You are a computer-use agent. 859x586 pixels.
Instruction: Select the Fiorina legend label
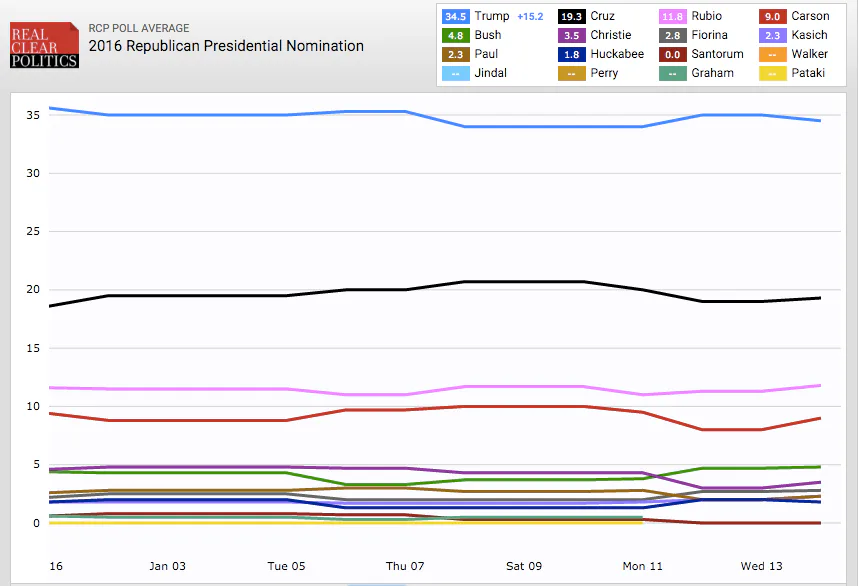(x=709, y=35)
